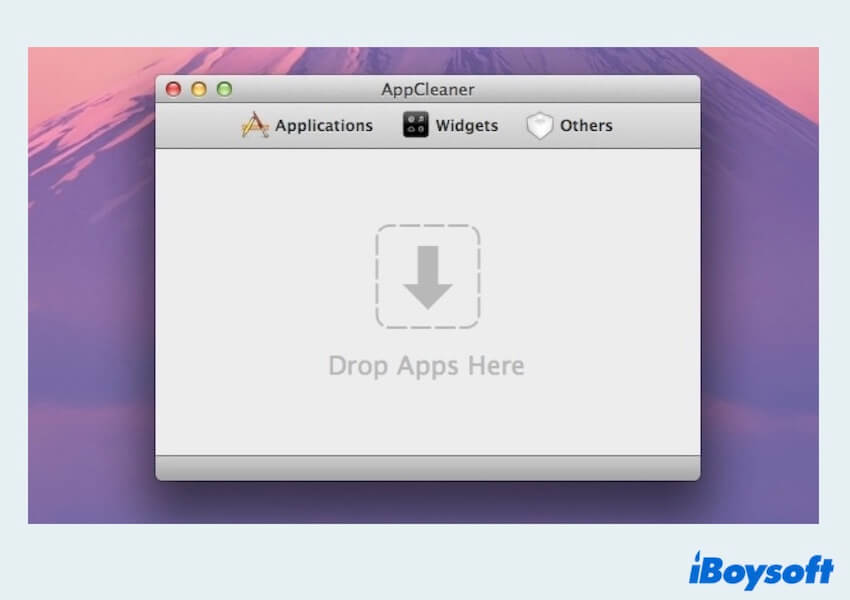Viewport: 850px width, 600px height.
Task: Close the AppCleaner window with the red button
Action: click(173, 89)
